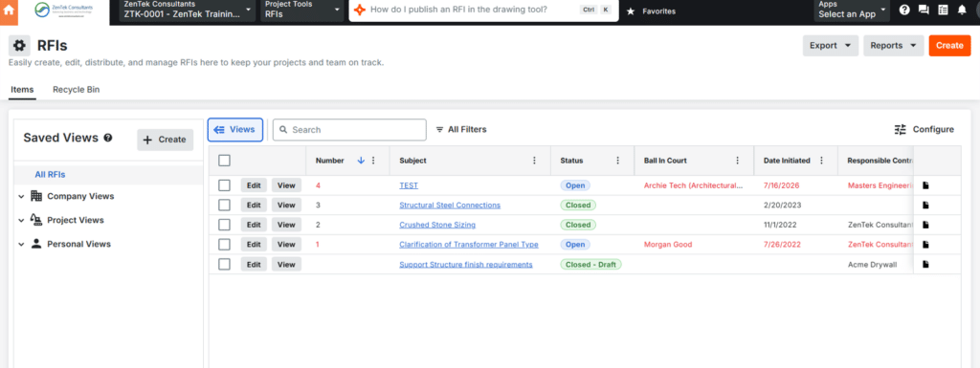
Task: Click Edit for Crushed Stone Sizing
Action: click(254, 225)
